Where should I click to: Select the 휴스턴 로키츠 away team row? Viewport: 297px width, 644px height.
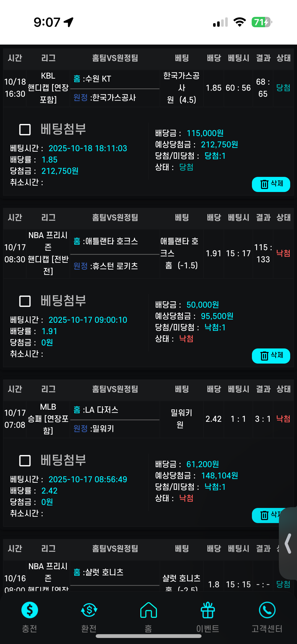(115, 266)
